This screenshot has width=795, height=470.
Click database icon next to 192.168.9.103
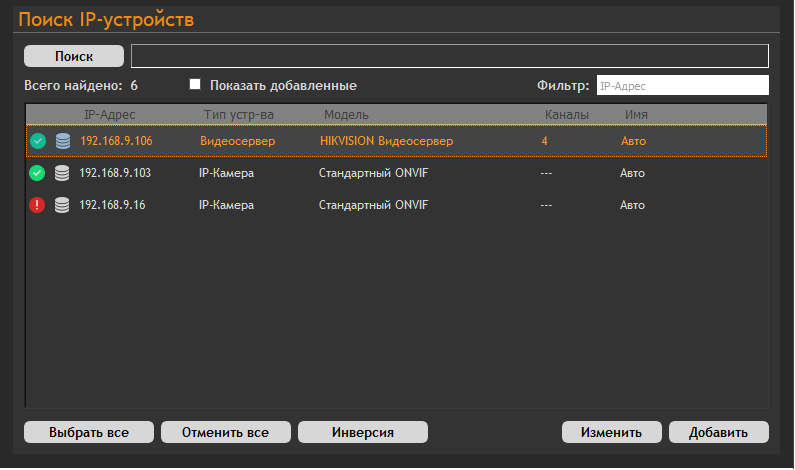point(62,173)
